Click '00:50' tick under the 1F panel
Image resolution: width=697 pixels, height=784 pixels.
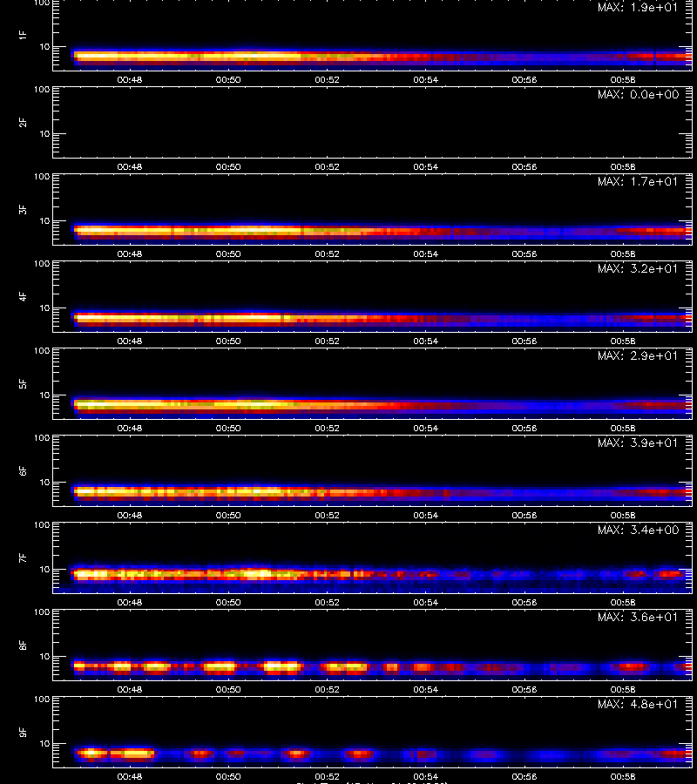tap(228, 80)
